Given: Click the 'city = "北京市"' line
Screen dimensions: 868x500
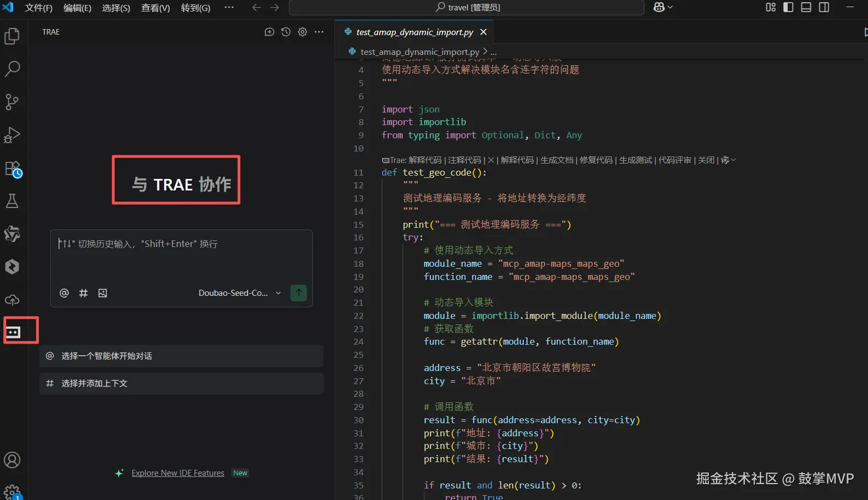Looking at the screenshot, I should tap(462, 381).
